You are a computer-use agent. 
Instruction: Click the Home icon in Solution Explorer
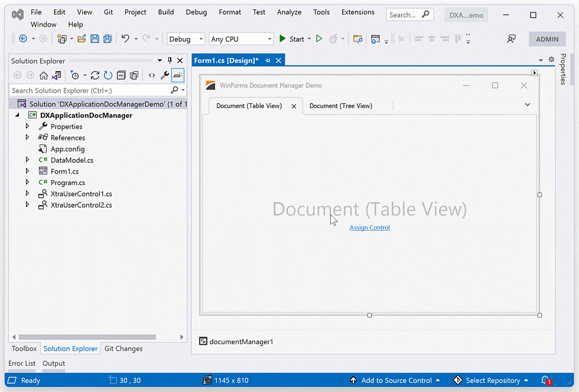point(44,76)
